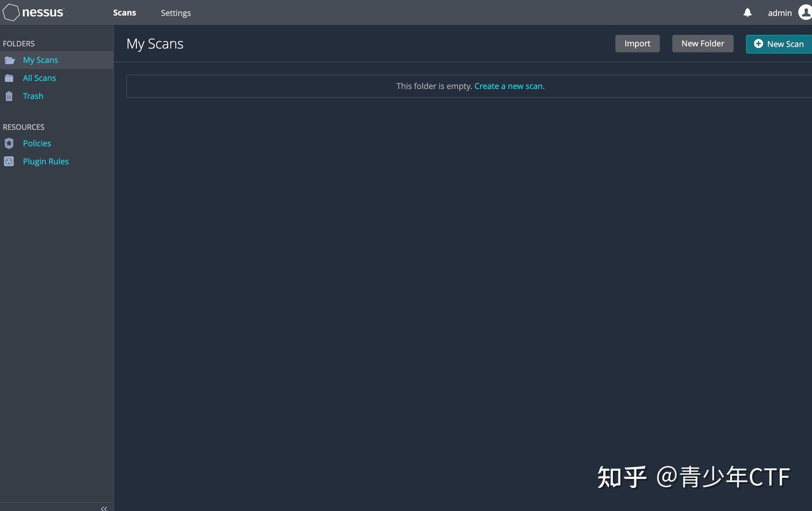Select the Scans tab
The image size is (812, 511).
[x=124, y=12]
